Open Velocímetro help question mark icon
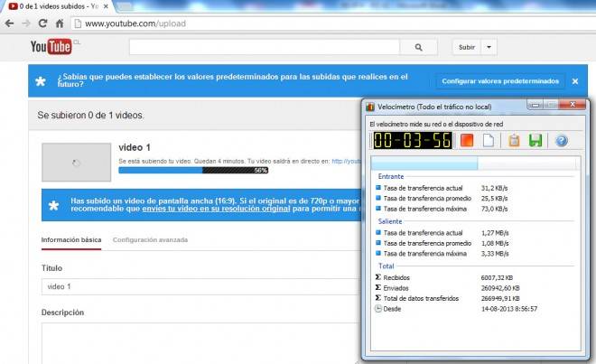This screenshot has width=596, height=364. (562, 141)
